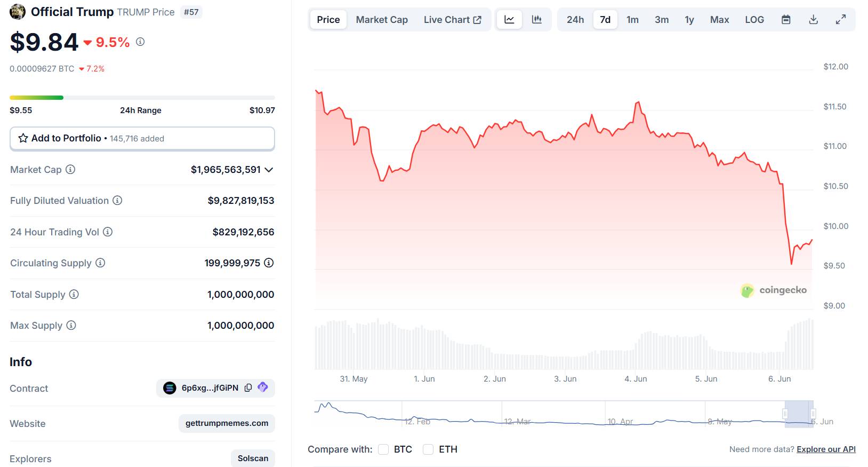Expand Market Cap dropdown chevron
The width and height of the screenshot is (868, 467).
[x=269, y=170]
